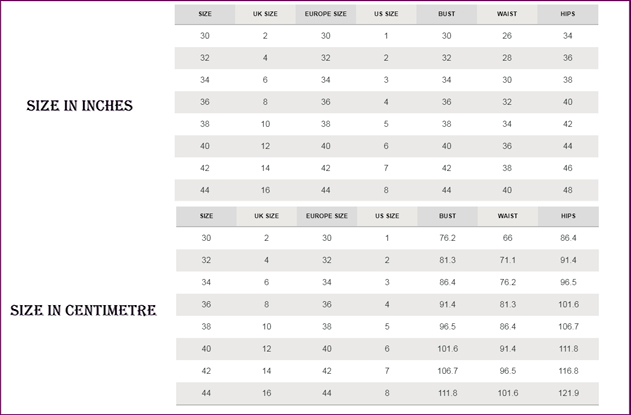This screenshot has width=631, height=415.
Task: Click the WAIST header in the centimetre table
Action: click(x=507, y=216)
